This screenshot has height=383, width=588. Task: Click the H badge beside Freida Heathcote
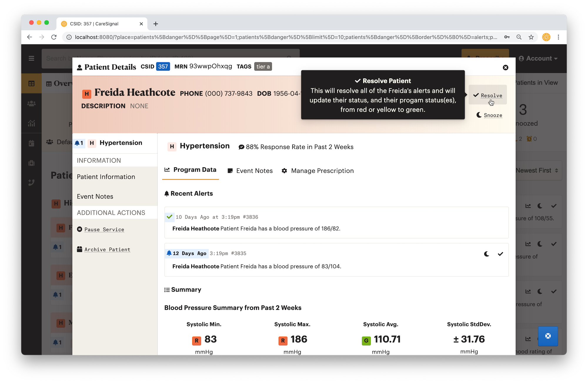[x=86, y=94]
